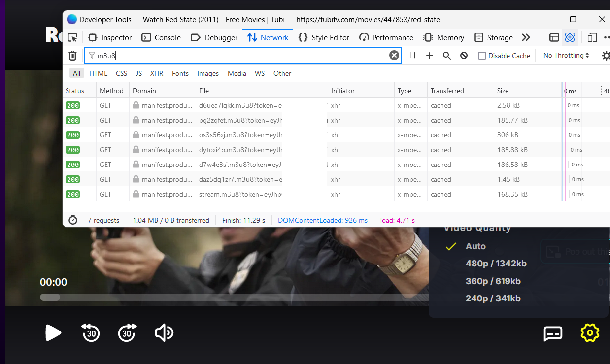The image size is (610, 364).
Task: Filter requests by Other type
Action: tap(282, 73)
